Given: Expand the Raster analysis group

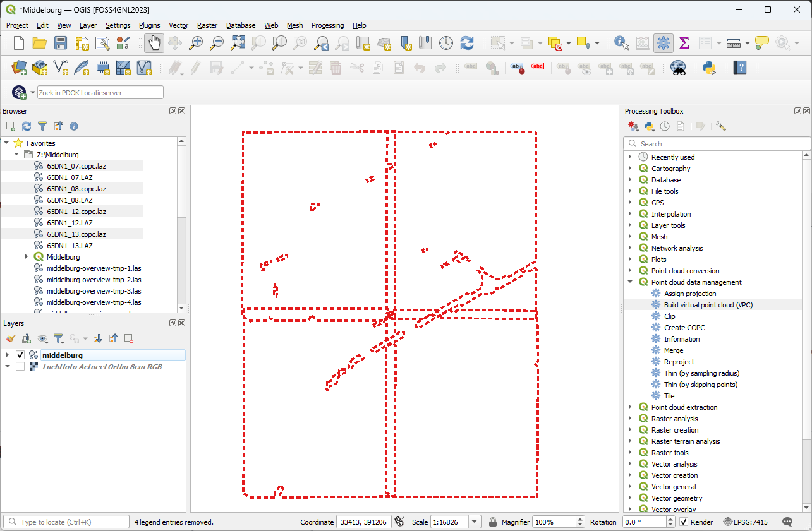Looking at the screenshot, I should [x=628, y=418].
